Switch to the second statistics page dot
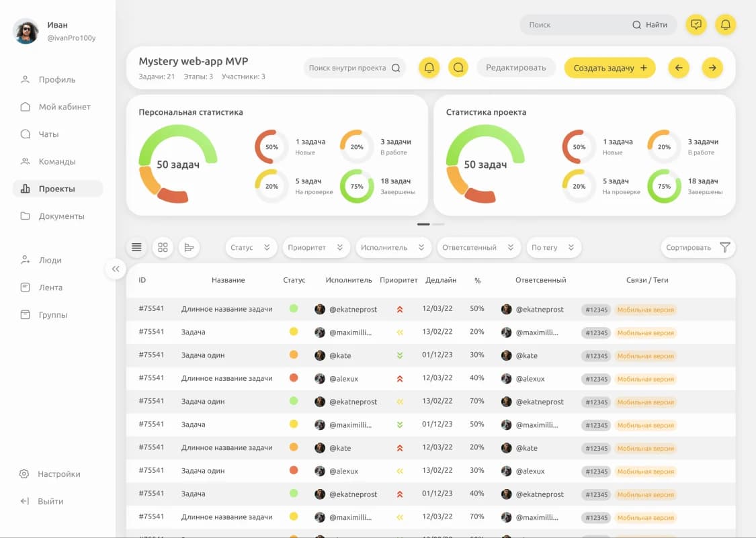756x538 pixels. 438,224
